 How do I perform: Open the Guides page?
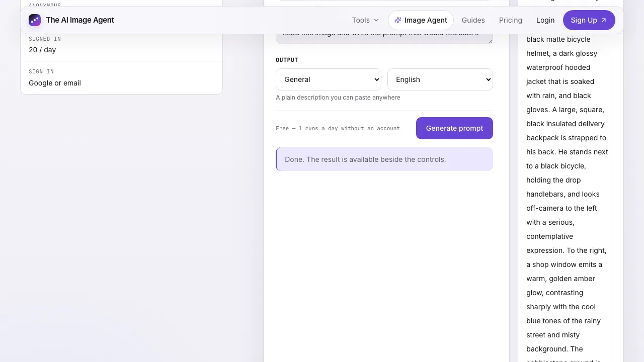tap(473, 20)
